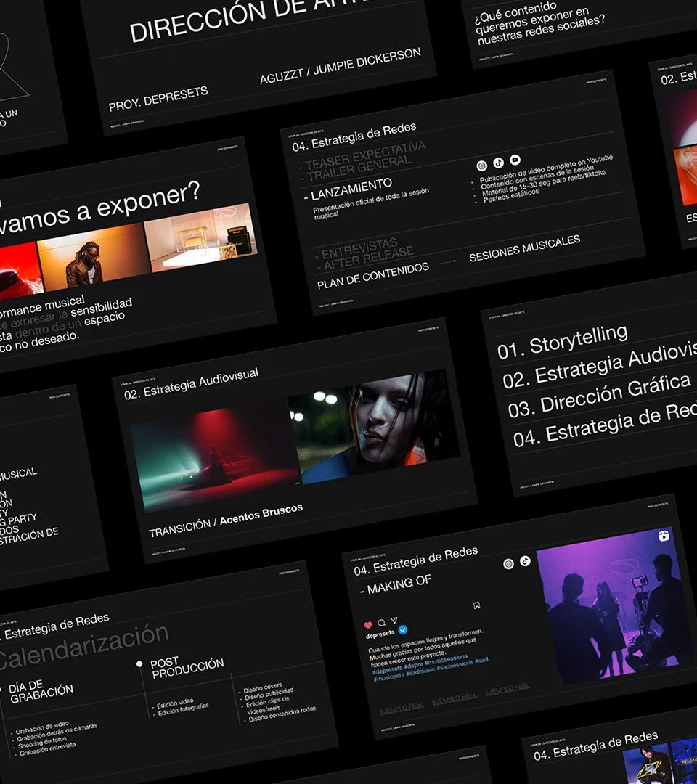Viewport: 697px width, 784px height.
Task: Click the TikTok icon on the Making Of slide
Action: click(525, 561)
